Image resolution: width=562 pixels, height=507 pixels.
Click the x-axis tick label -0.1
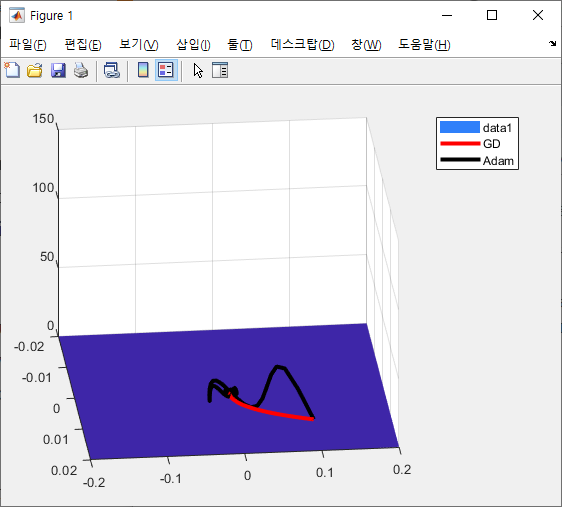tap(171, 478)
